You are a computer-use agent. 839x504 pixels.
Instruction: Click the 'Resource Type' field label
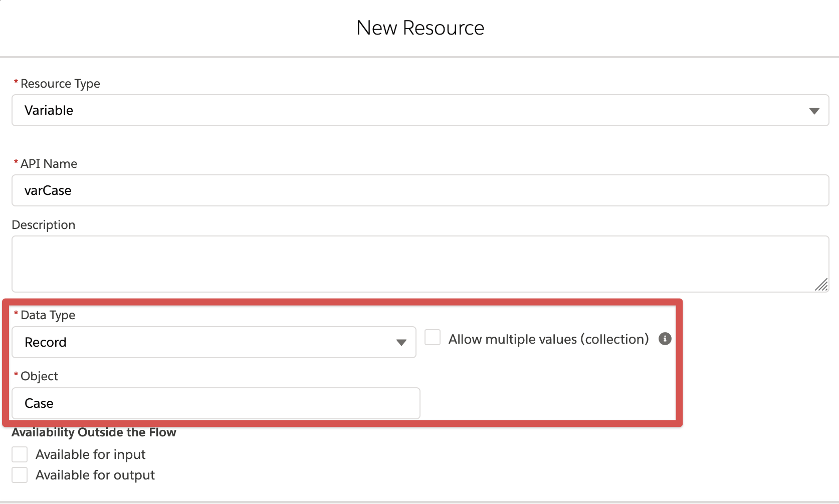tap(60, 84)
